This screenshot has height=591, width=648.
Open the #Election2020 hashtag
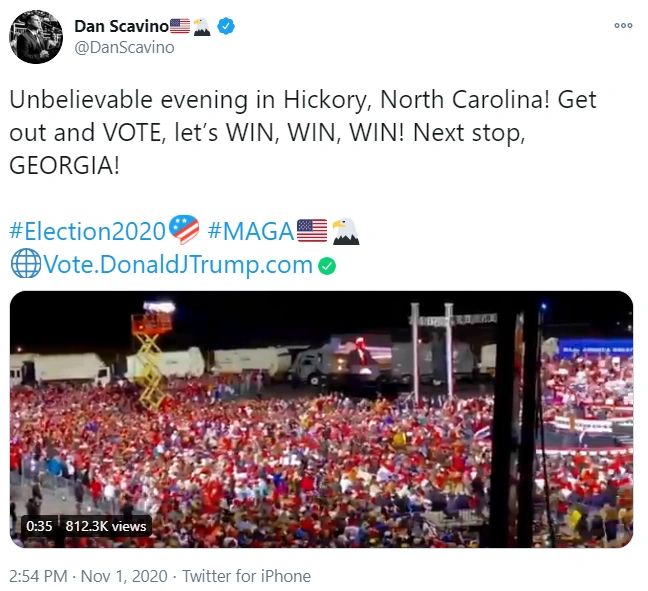point(87,231)
